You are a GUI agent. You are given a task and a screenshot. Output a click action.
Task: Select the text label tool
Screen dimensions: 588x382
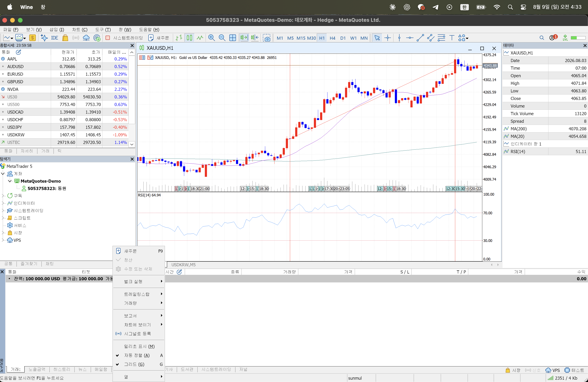tap(452, 38)
